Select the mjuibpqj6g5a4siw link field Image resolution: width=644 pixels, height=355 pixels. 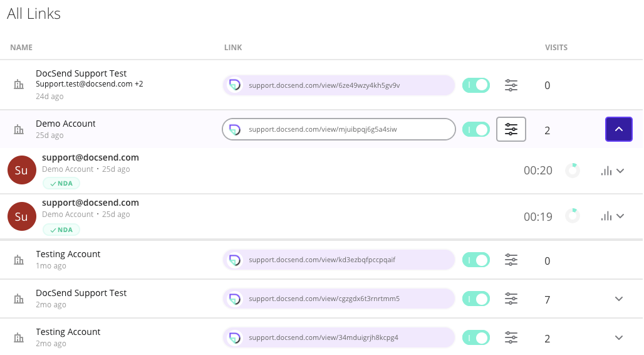coord(339,129)
